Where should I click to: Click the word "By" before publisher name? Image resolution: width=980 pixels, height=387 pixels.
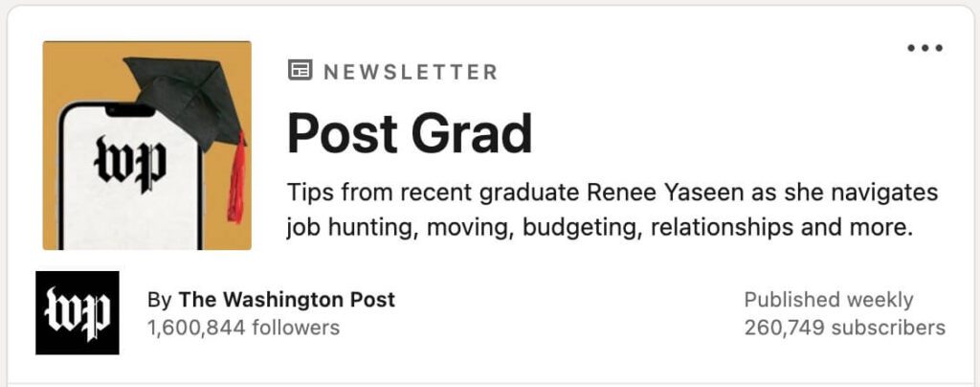[x=160, y=299]
